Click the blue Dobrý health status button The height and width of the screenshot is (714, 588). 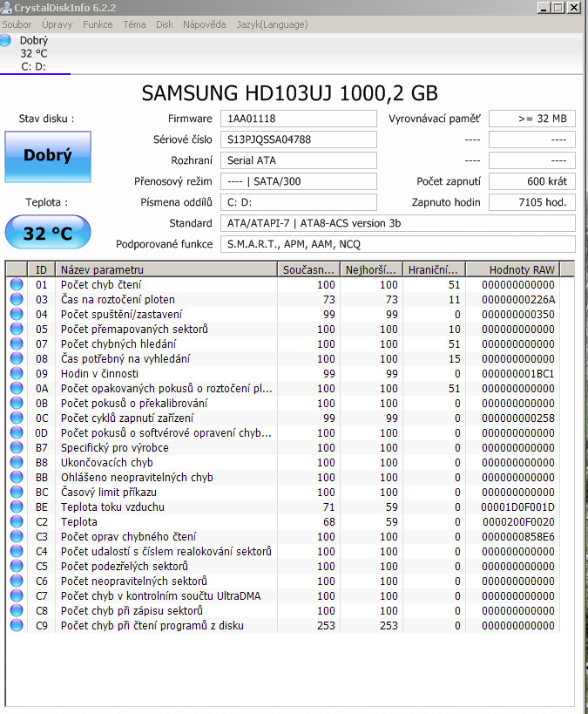[47, 156]
